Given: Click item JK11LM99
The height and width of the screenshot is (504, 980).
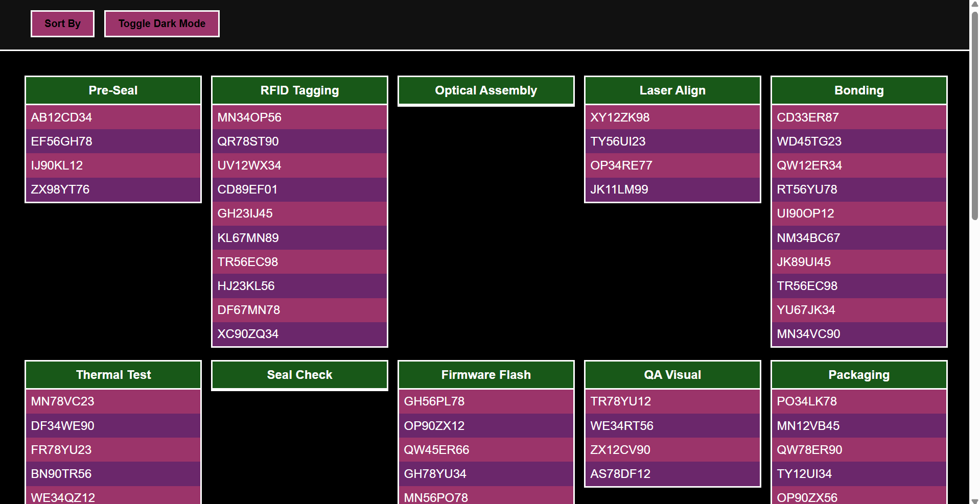Looking at the screenshot, I should click(x=672, y=189).
